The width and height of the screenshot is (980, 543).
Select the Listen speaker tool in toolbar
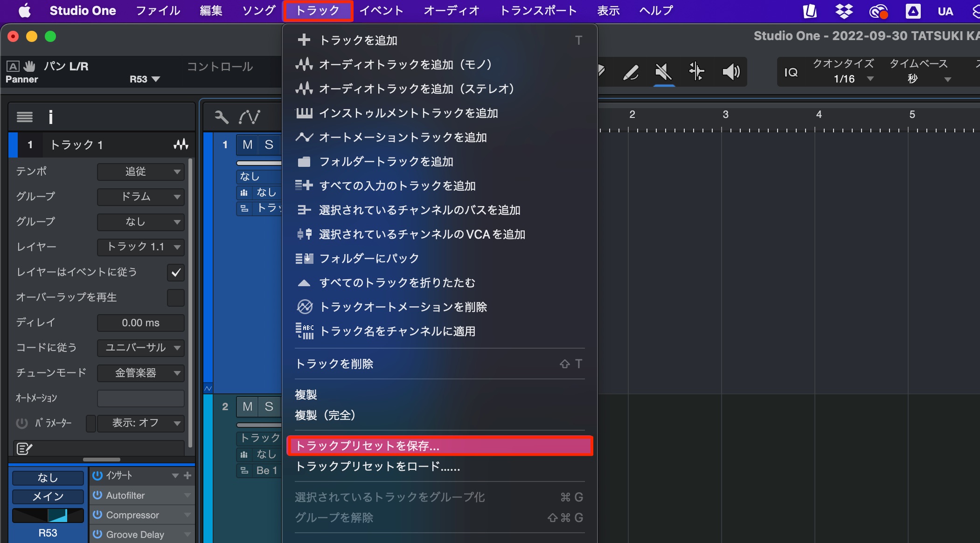731,72
